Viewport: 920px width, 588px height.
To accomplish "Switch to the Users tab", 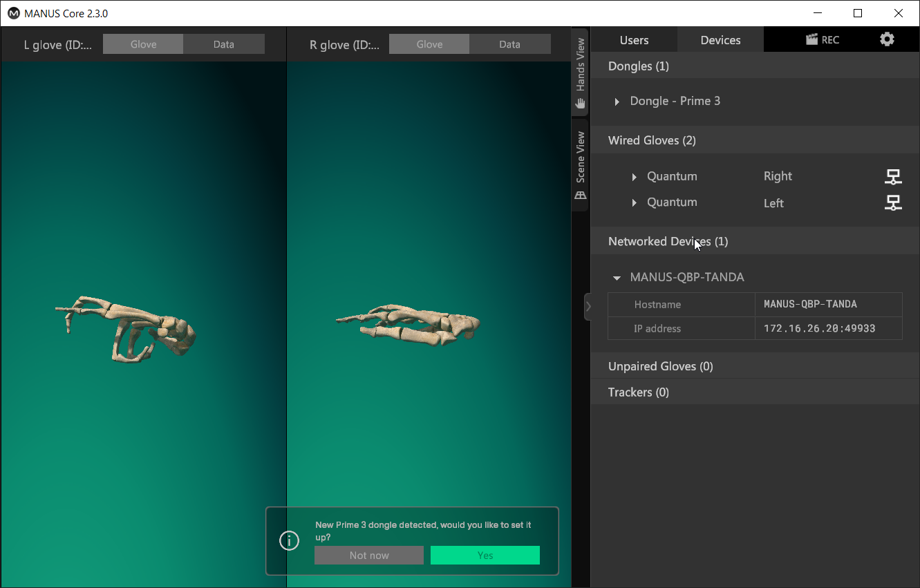I will click(x=634, y=40).
